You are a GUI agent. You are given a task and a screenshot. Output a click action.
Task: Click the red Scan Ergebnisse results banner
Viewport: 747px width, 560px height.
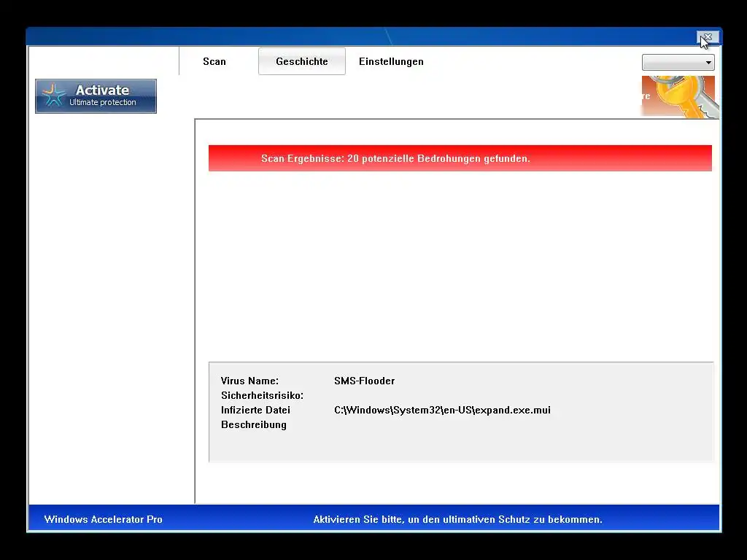[460, 158]
